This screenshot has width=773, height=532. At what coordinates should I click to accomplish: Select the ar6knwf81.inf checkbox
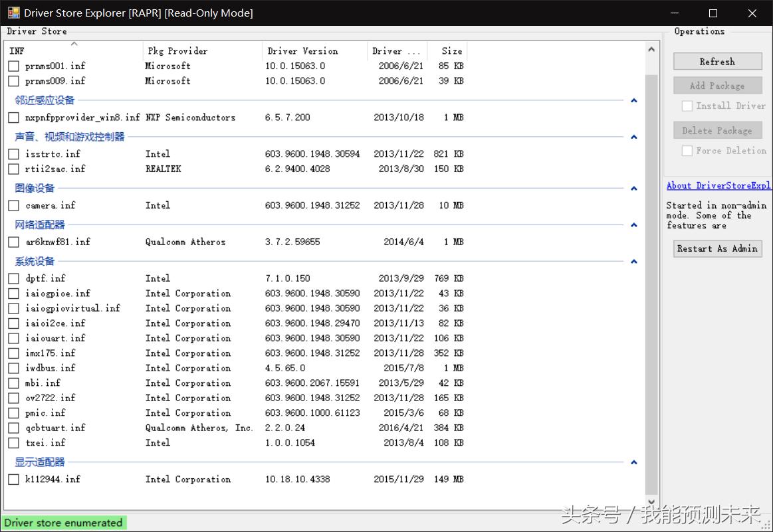(13, 242)
